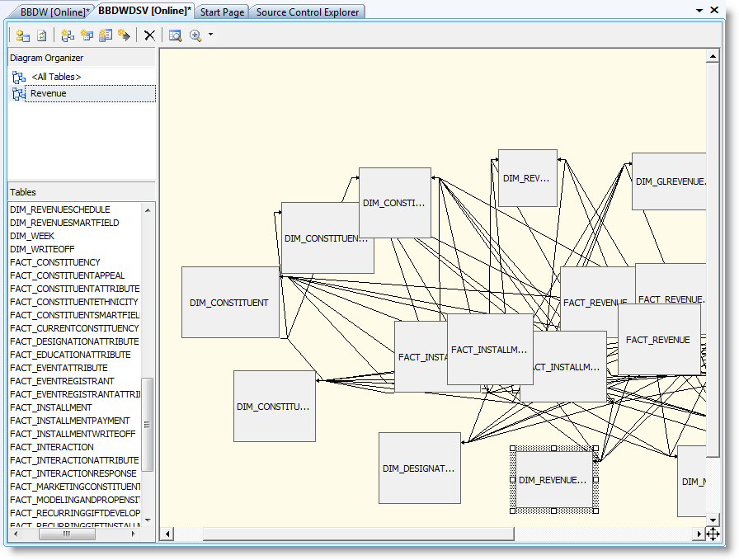The image size is (739, 560).
Task: Click the Tables list vertical scrollbar thumb
Action: (148, 424)
